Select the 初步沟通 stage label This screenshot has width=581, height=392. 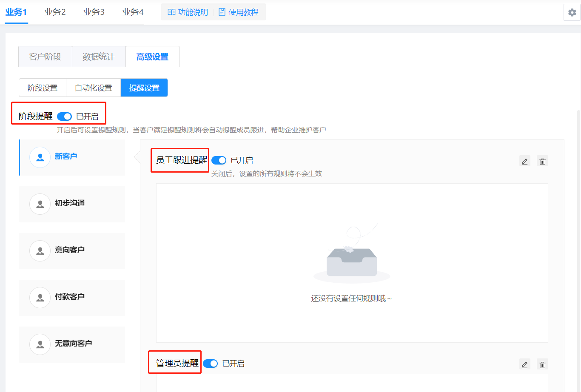coord(70,203)
